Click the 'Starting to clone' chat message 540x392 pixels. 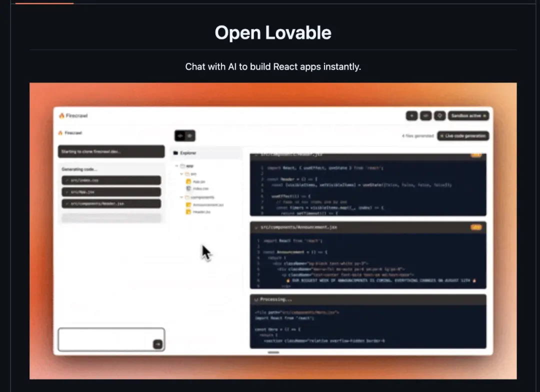tap(111, 151)
